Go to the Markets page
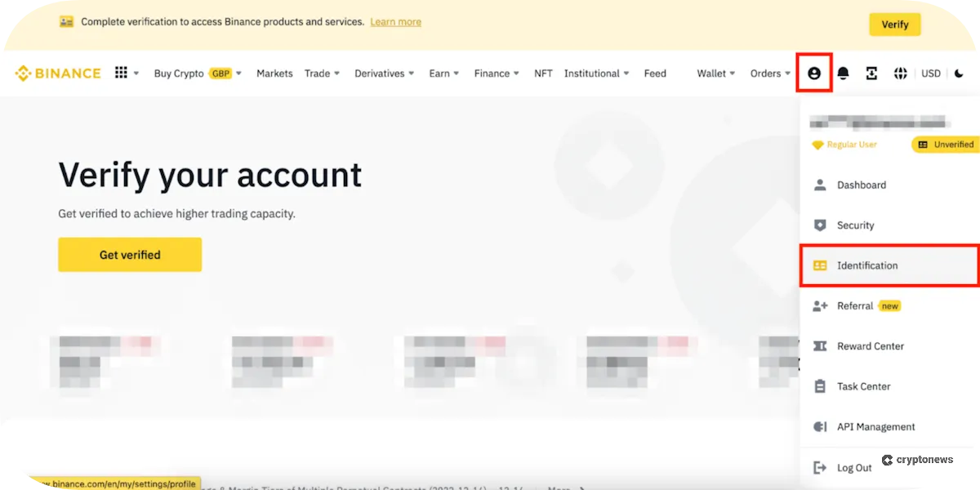Screen dimensions: 980x490 point(274,73)
